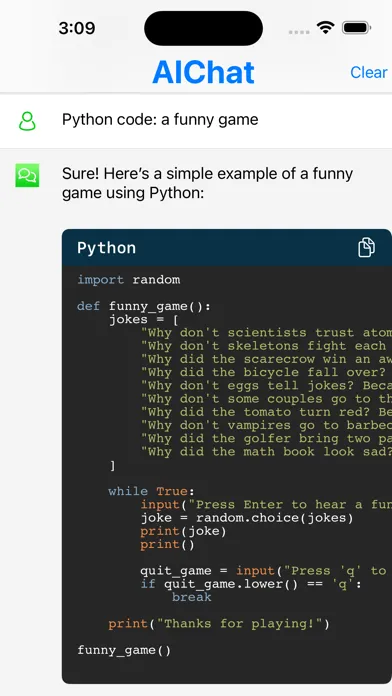
Task: Click the golfer joke line
Action: pos(266,439)
